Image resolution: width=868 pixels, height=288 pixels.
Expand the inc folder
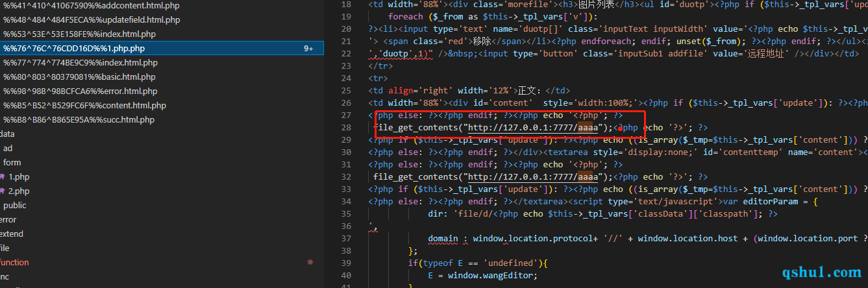coord(5,276)
